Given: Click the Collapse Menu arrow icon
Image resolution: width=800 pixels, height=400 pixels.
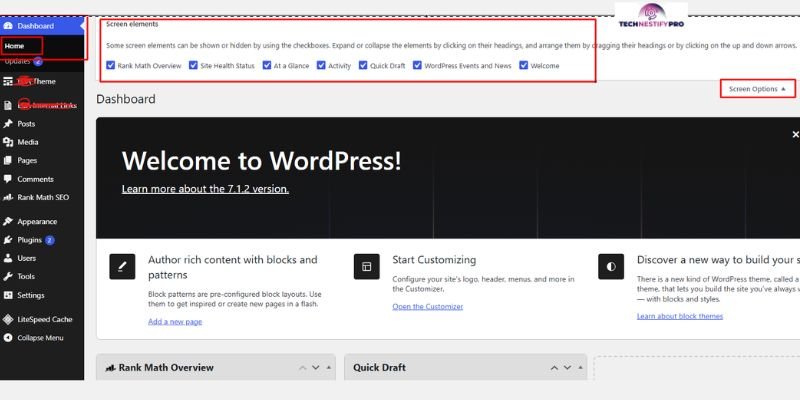Looking at the screenshot, I should pyautogui.click(x=8, y=338).
